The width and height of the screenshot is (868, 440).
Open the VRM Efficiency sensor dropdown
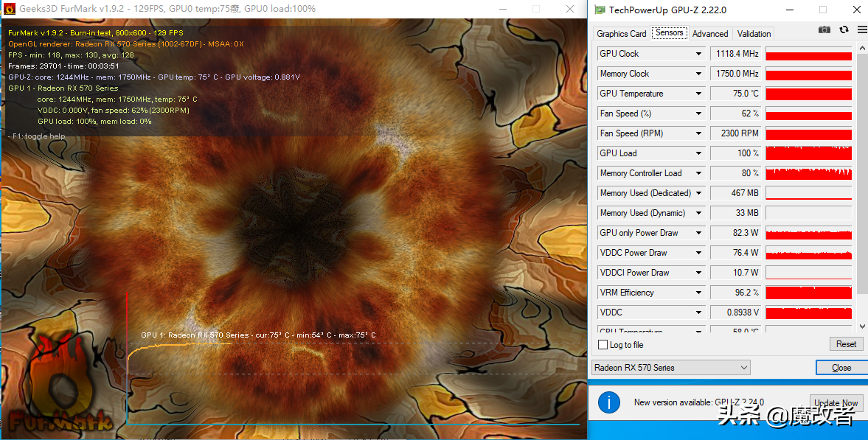698,293
